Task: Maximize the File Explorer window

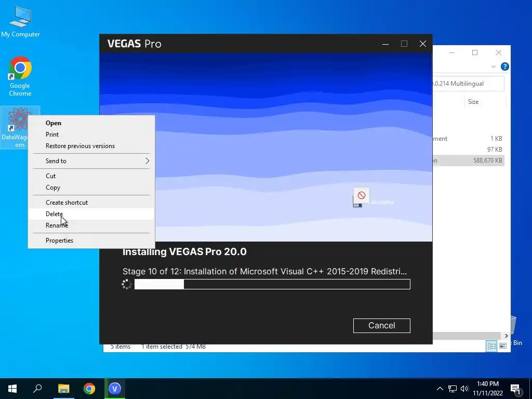Action: 475,52
